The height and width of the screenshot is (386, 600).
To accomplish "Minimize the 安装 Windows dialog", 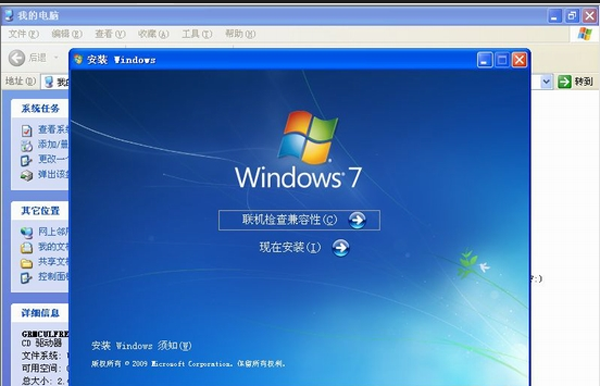I will 484,60.
